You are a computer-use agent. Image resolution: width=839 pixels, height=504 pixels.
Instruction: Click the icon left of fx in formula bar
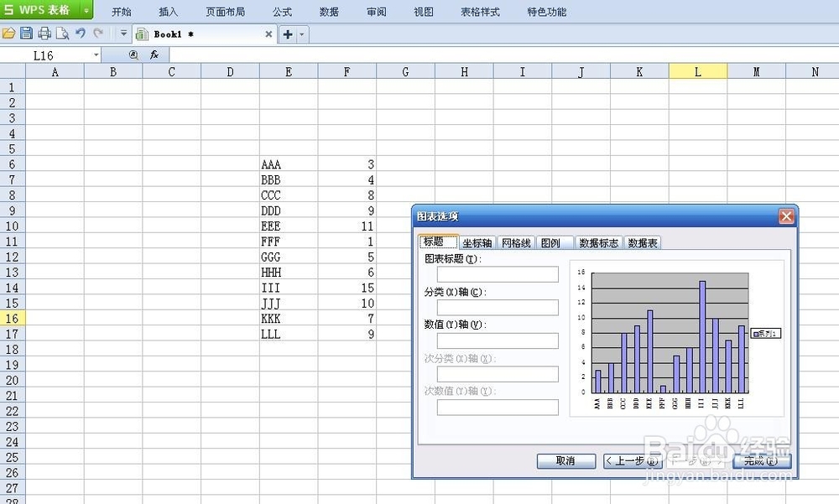[133, 55]
